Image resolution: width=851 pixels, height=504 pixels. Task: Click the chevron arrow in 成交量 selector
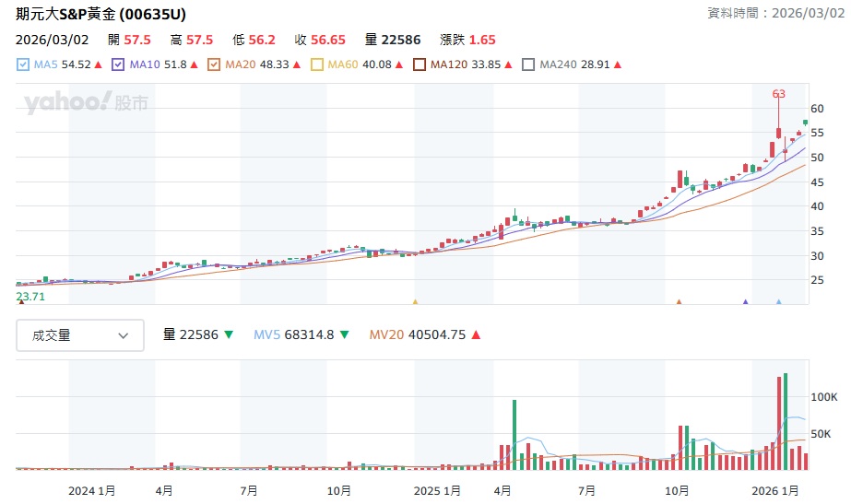124,335
